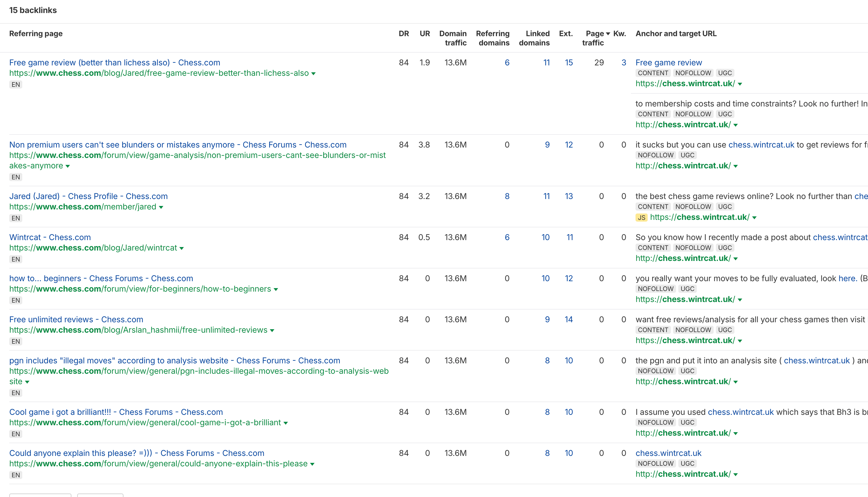
Task: Open 'Could anyone explain this please?' link
Action: coord(137,453)
